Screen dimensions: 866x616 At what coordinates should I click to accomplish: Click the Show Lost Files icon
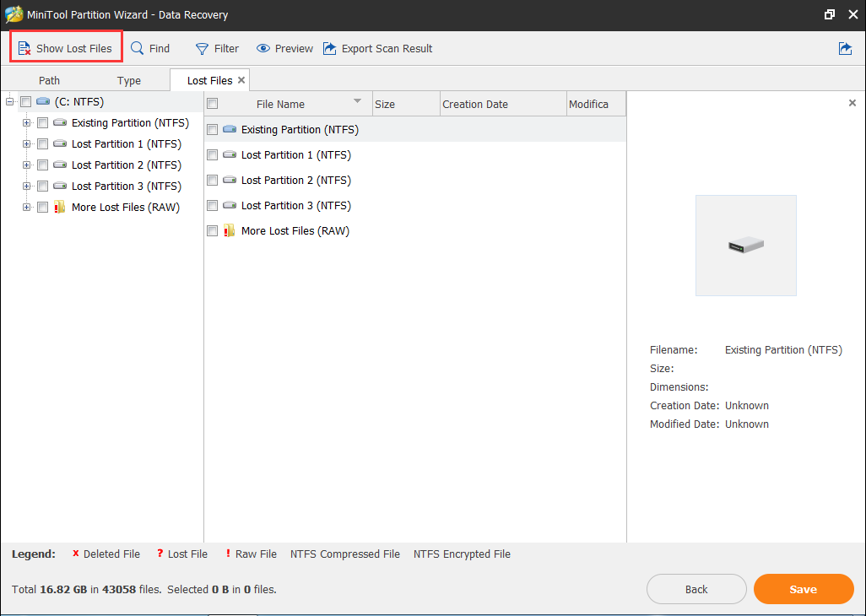pyautogui.click(x=24, y=49)
